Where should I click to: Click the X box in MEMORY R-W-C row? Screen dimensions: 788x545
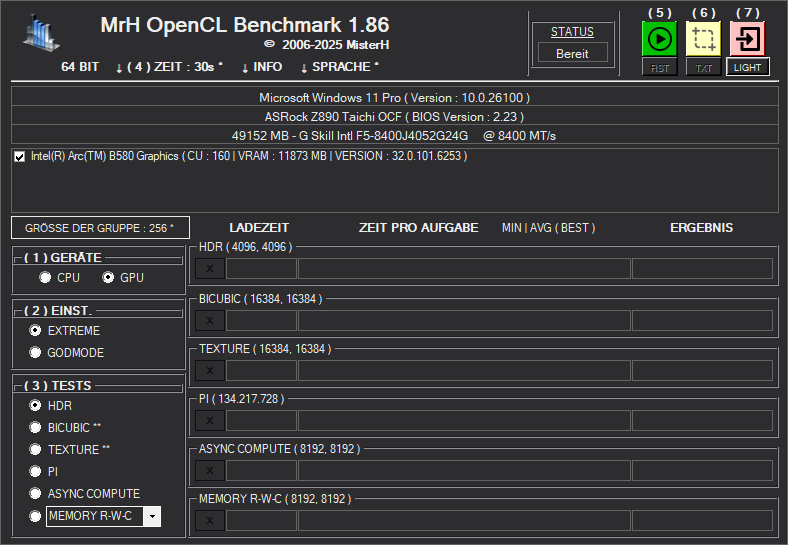(210, 520)
